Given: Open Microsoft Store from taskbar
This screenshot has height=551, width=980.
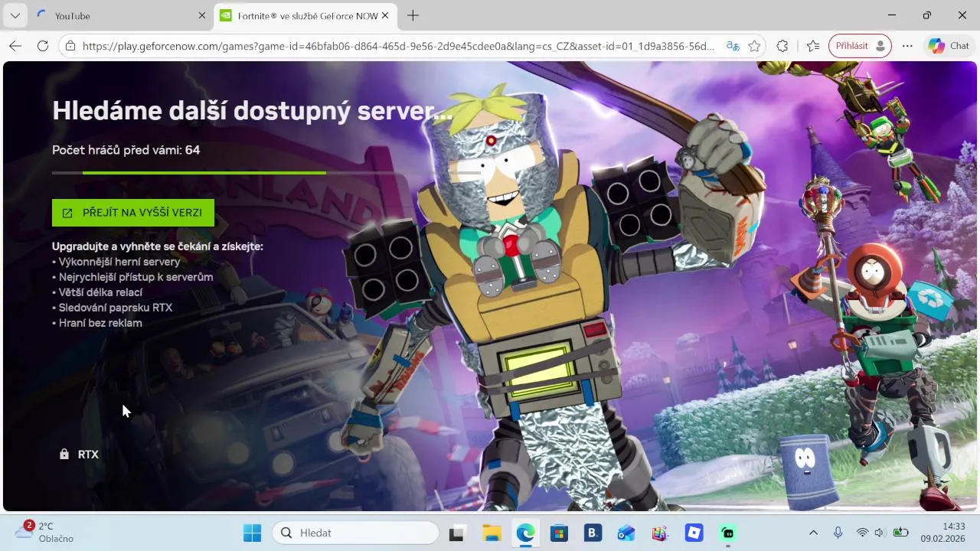Looking at the screenshot, I should tap(559, 533).
